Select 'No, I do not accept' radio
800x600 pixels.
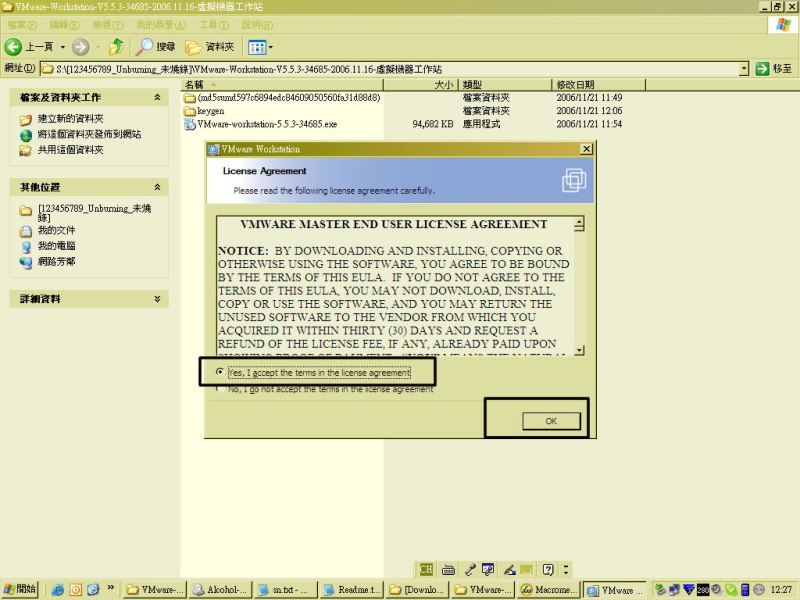pyautogui.click(x=219, y=389)
